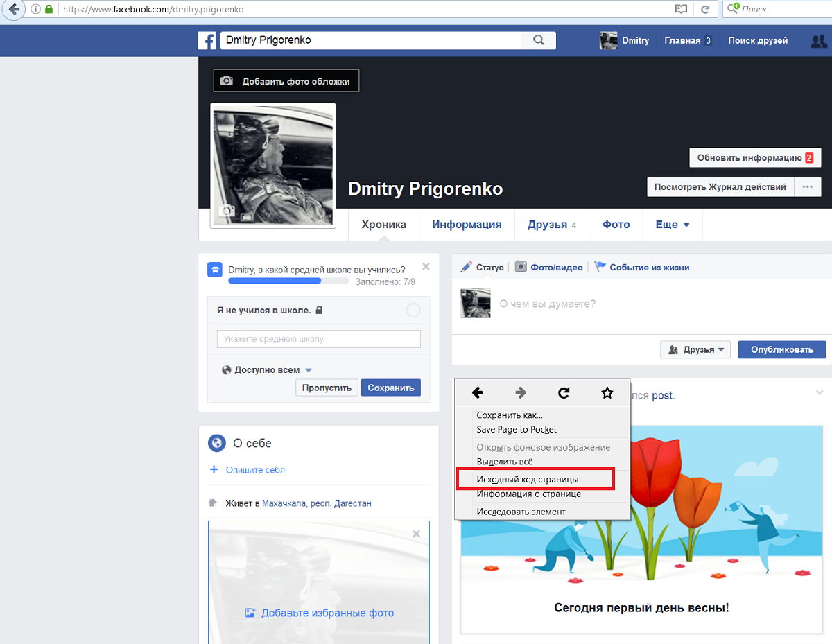Click the composer avatar thumbnail
The width and height of the screenshot is (832, 644).
pos(476,304)
